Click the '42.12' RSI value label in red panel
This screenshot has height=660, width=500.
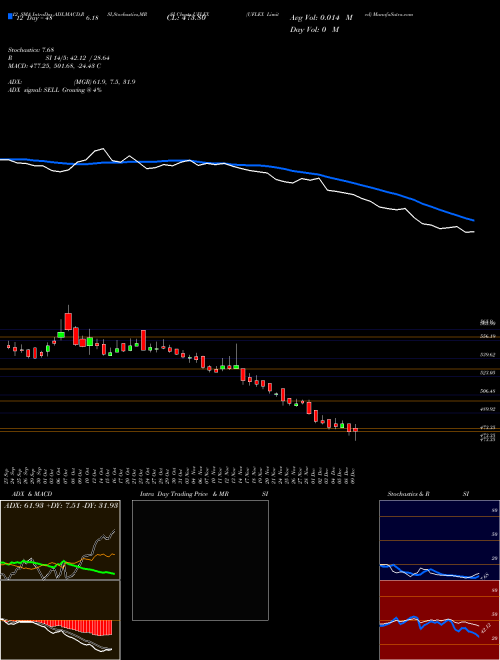coord(485,629)
